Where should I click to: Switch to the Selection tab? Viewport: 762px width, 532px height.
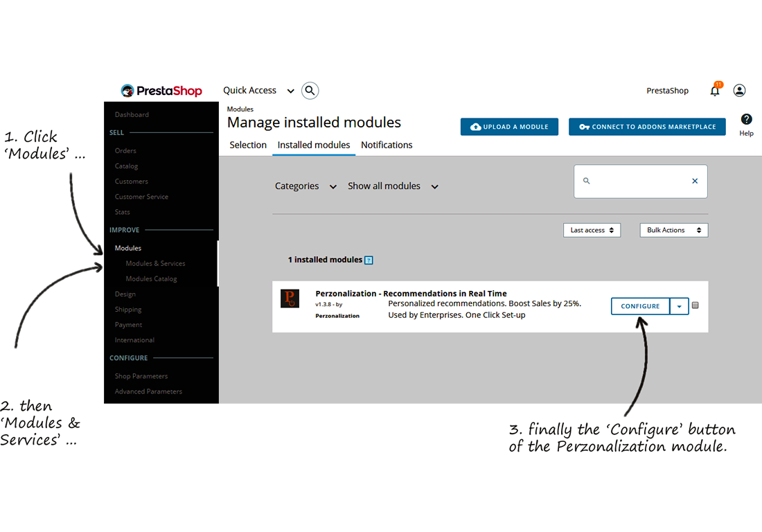[248, 145]
